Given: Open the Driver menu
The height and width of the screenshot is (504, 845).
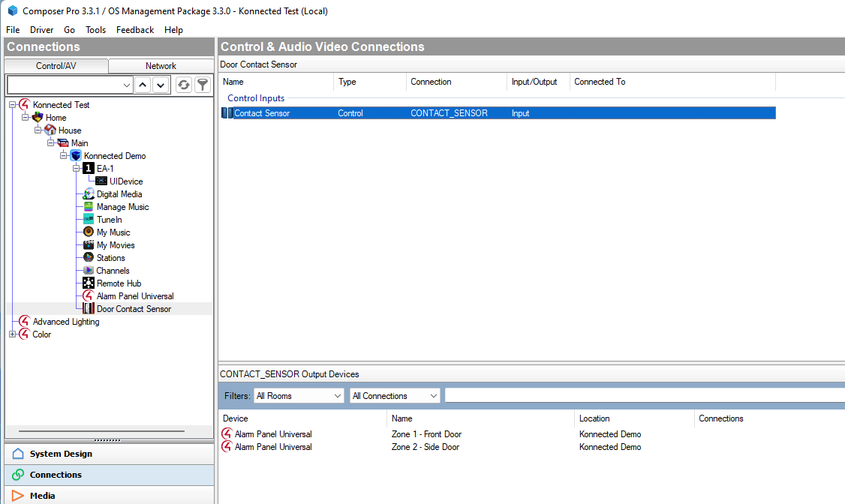Looking at the screenshot, I should 41,30.
